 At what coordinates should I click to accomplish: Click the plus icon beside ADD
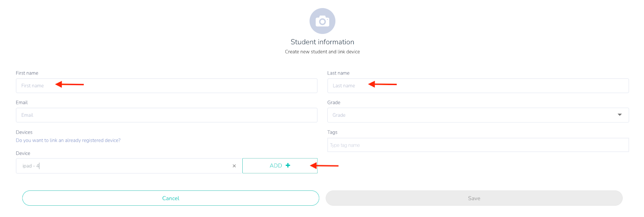(288, 165)
